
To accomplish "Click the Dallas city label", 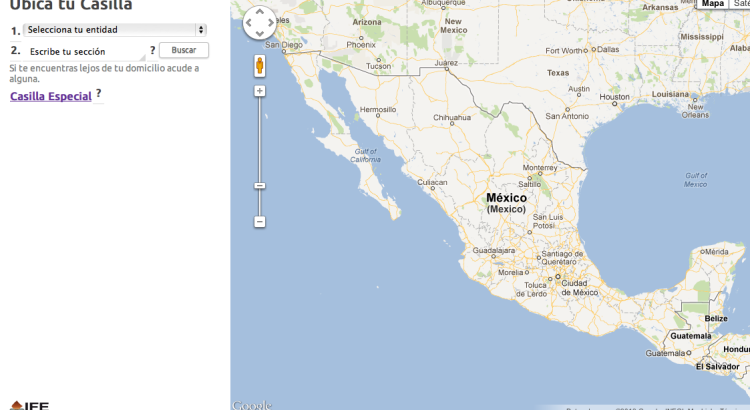I will point(608,49).
